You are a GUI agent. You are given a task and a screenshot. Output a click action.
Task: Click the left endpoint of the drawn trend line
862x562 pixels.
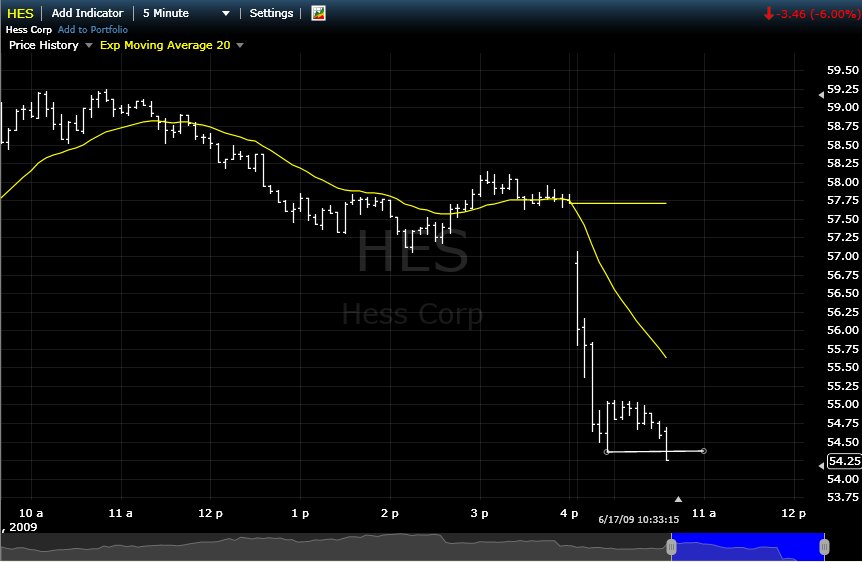click(x=607, y=452)
